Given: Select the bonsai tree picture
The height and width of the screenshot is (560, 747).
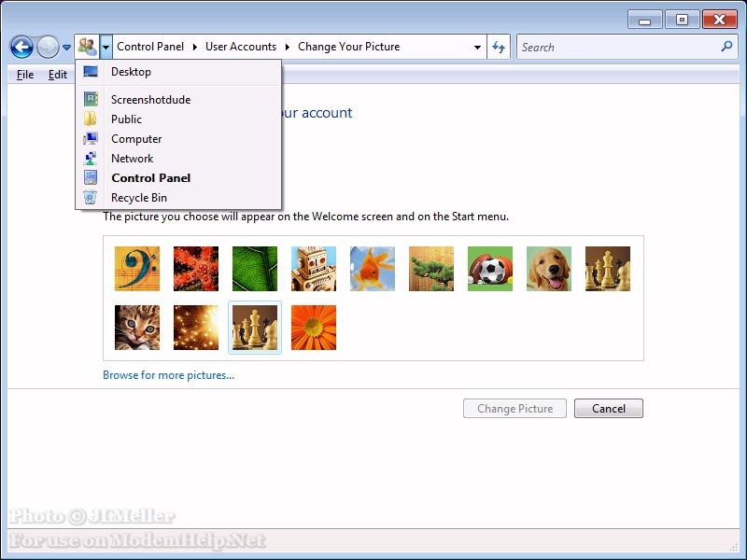Looking at the screenshot, I should (x=431, y=269).
